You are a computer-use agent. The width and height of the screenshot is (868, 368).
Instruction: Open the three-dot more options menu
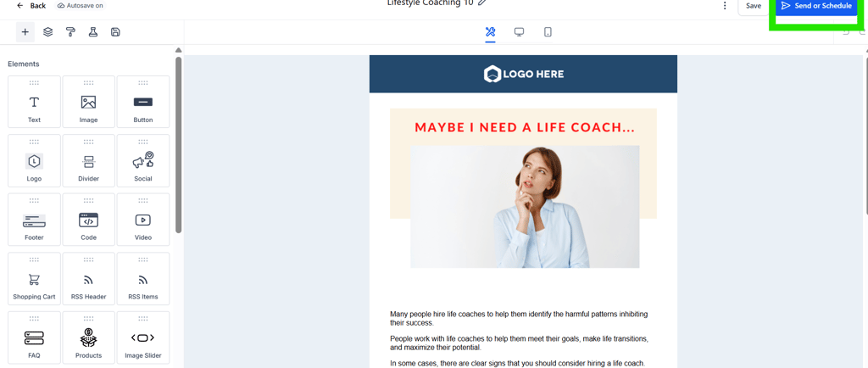pos(725,6)
